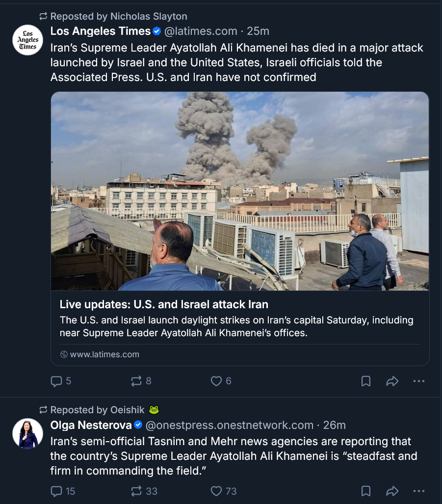The width and height of the screenshot is (442, 504).
Task: Reply to the Los Angeles Times post
Action: click(x=57, y=381)
